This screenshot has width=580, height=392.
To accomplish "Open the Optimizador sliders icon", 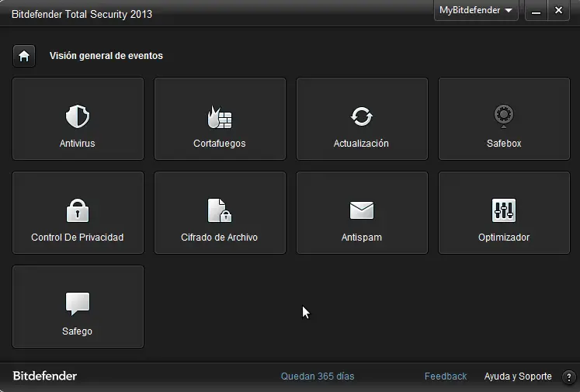I will [x=504, y=210].
